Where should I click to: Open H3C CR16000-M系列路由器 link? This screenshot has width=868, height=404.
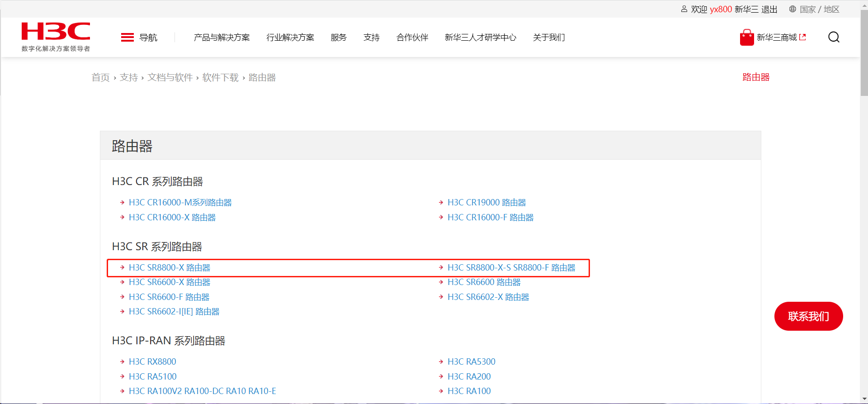tap(180, 203)
